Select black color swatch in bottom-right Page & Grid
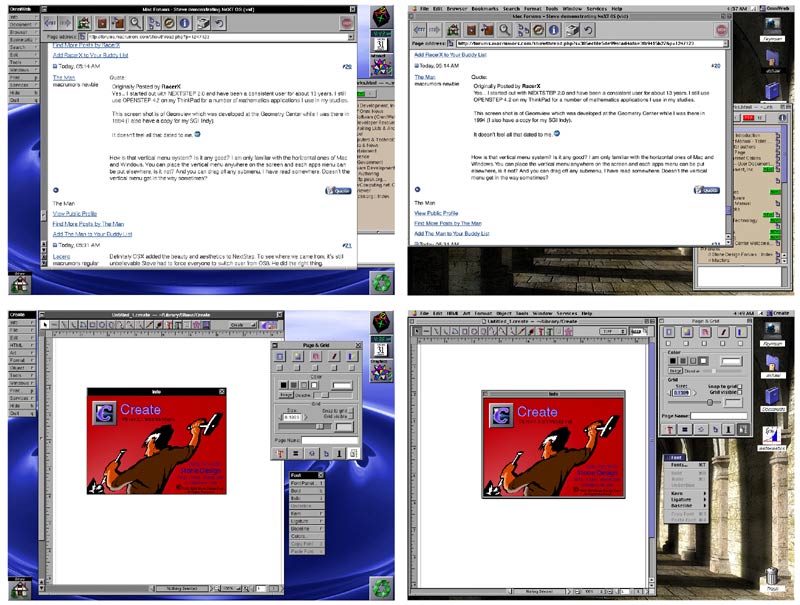Screen dimensions: 800x605 click(672, 361)
